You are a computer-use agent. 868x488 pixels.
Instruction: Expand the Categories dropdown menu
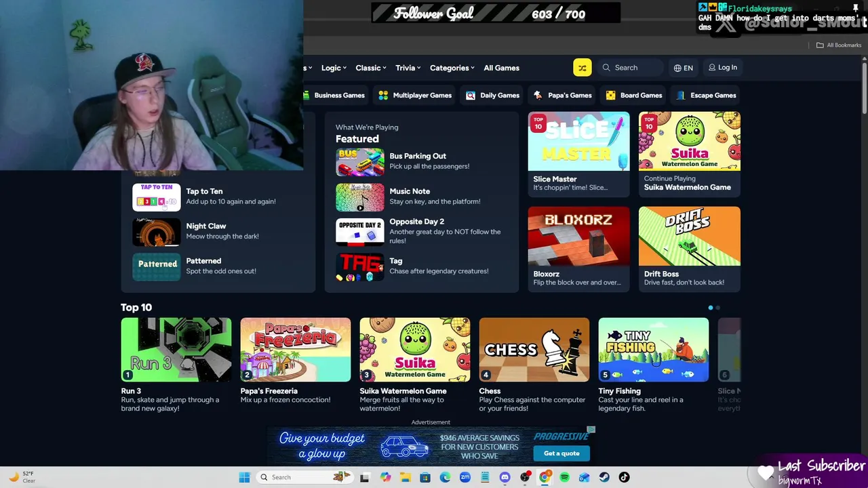tap(452, 68)
